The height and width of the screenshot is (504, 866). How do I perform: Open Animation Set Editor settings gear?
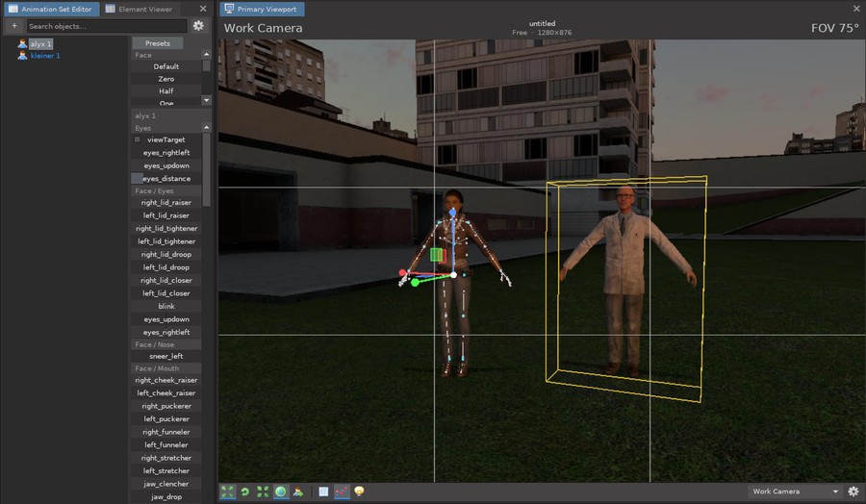[198, 25]
